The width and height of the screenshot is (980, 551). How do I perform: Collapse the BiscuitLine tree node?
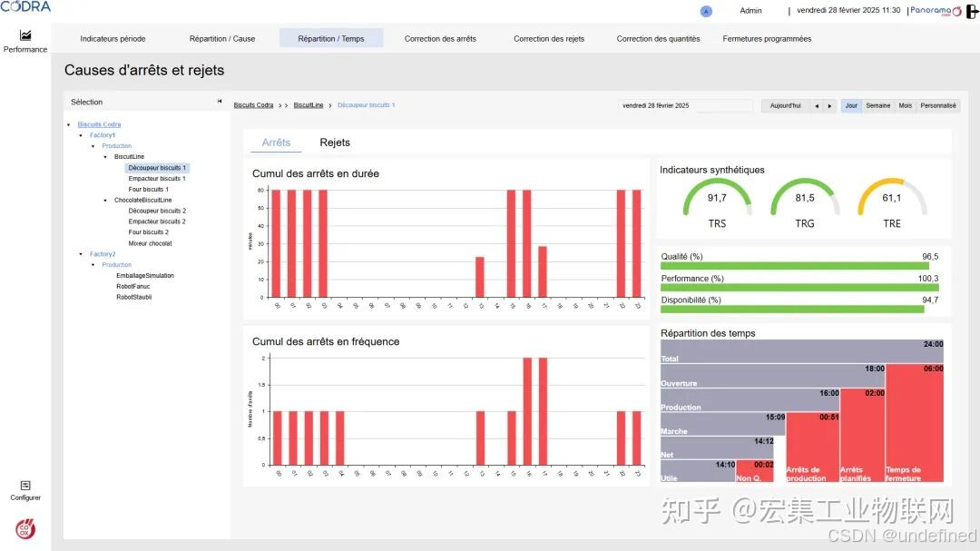tap(105, 157)
